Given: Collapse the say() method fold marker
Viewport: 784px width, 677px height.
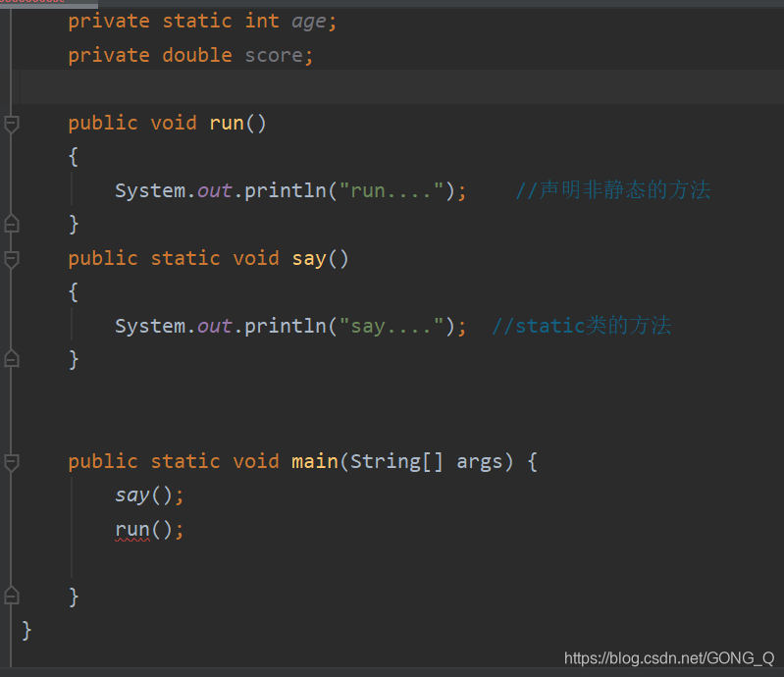Looking at the screenshot, I should pos(11,259).
